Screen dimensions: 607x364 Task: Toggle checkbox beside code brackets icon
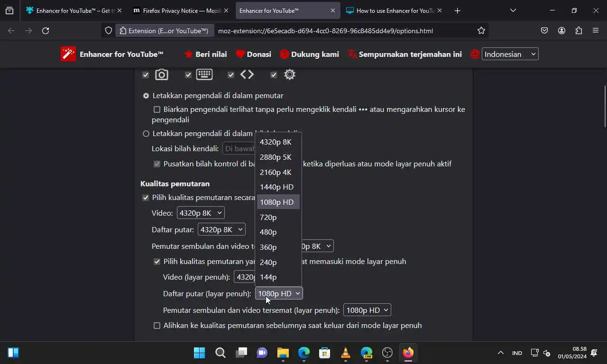231,75
